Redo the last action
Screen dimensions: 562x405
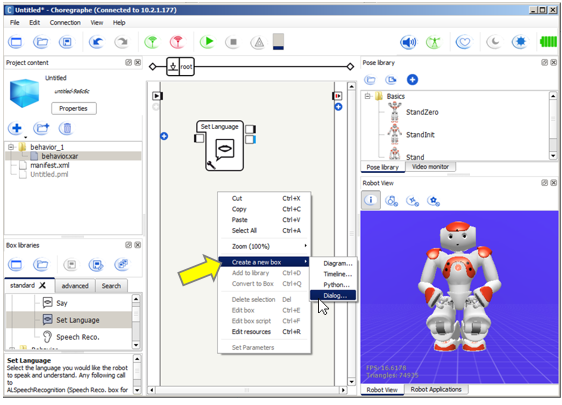122,42
